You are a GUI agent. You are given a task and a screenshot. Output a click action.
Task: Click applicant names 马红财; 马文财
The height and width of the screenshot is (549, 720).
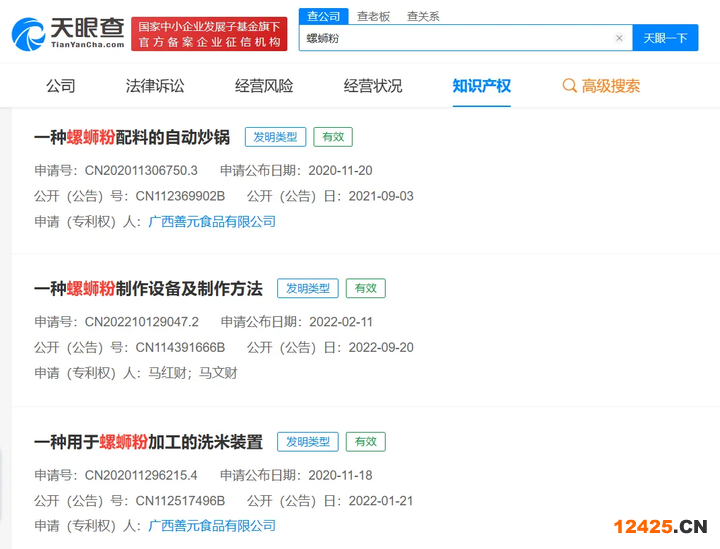pyautogui.click(x=192, y=373)
